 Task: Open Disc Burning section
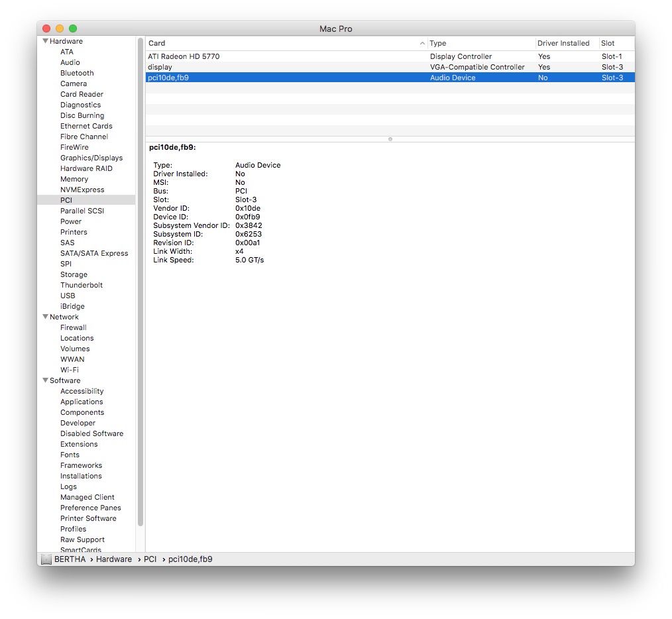tap(82, 116)
